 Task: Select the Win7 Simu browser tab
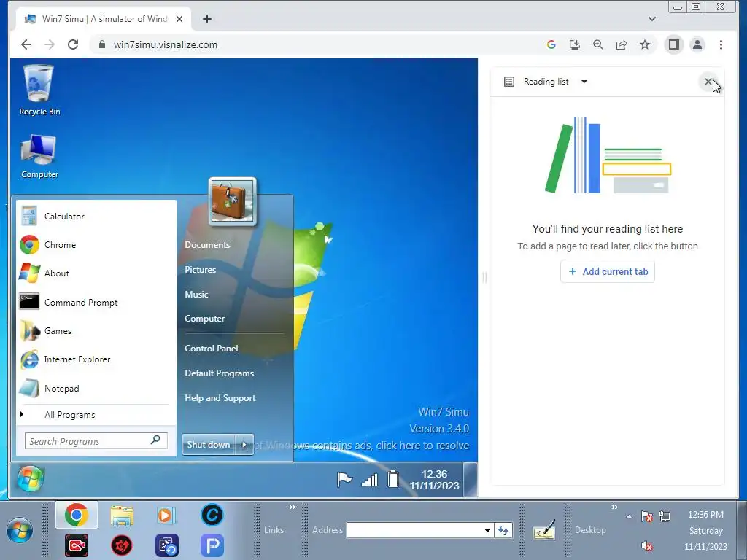tap(104, 19)
